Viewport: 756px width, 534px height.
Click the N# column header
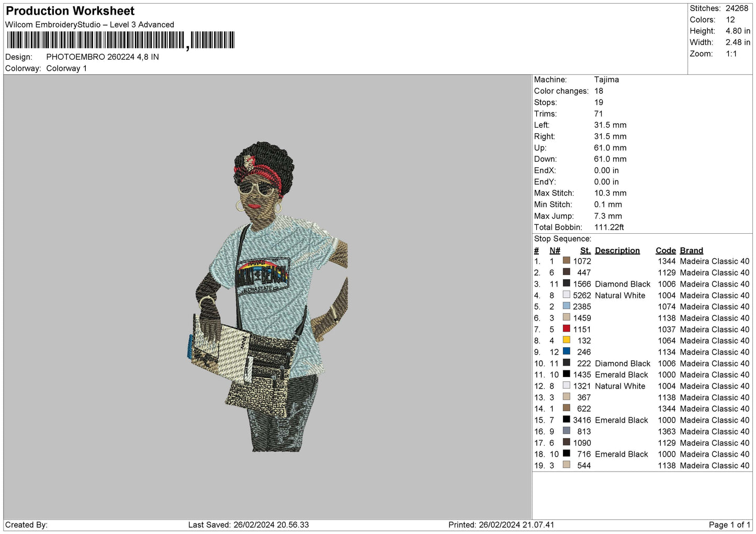pos(555,251)
